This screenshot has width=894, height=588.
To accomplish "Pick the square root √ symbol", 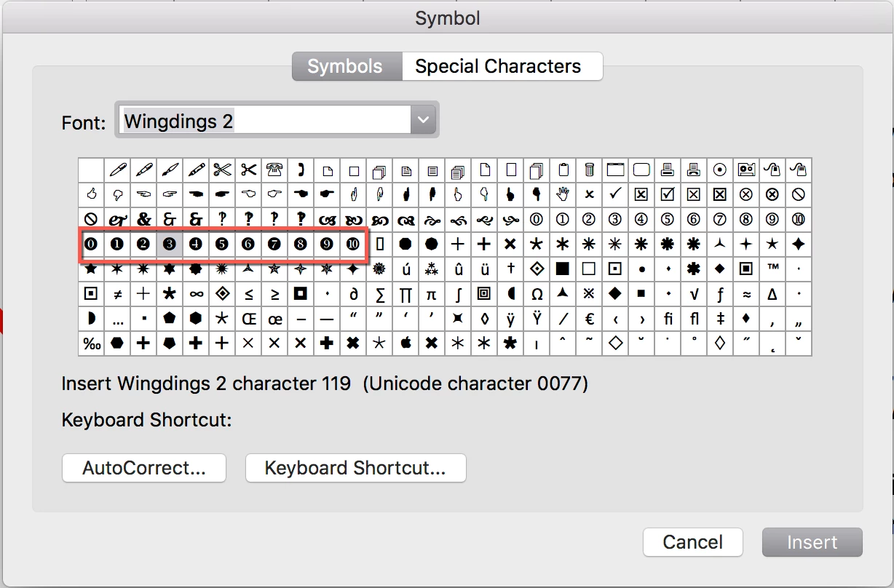I will click(694, 294).
